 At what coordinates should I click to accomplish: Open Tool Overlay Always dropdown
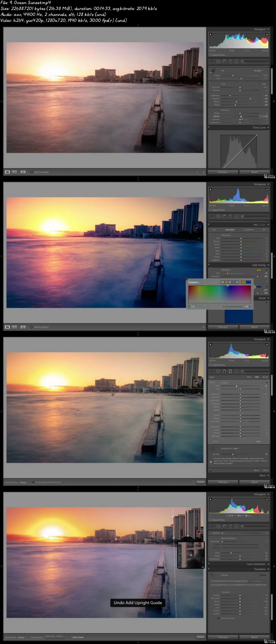point(23,637)
